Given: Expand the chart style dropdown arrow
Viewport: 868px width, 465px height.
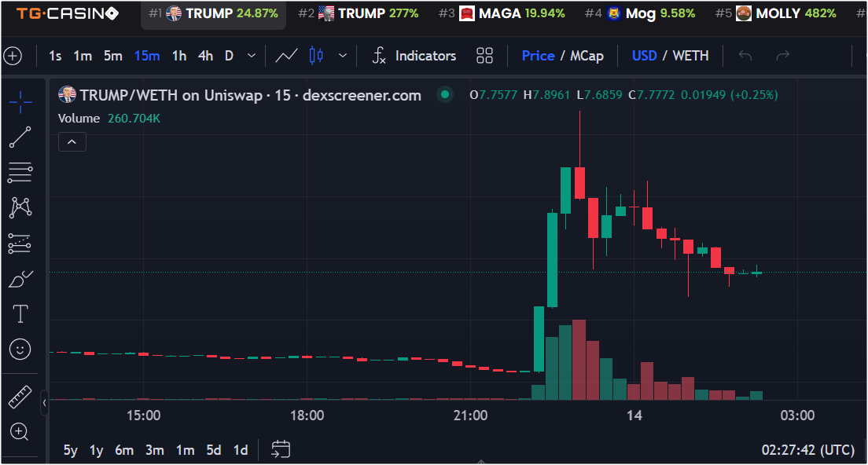Looking at the screenshot, I should click(x=343, y=56).
